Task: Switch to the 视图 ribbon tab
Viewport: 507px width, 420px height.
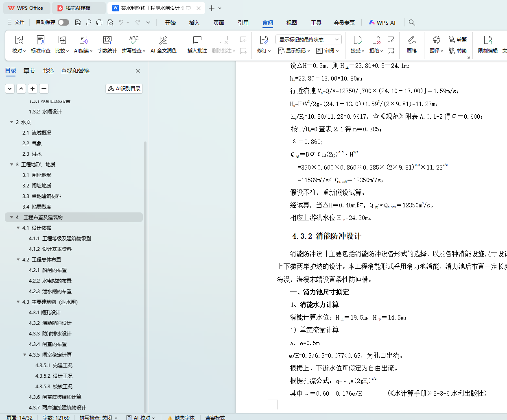Action: coord(291,23)
